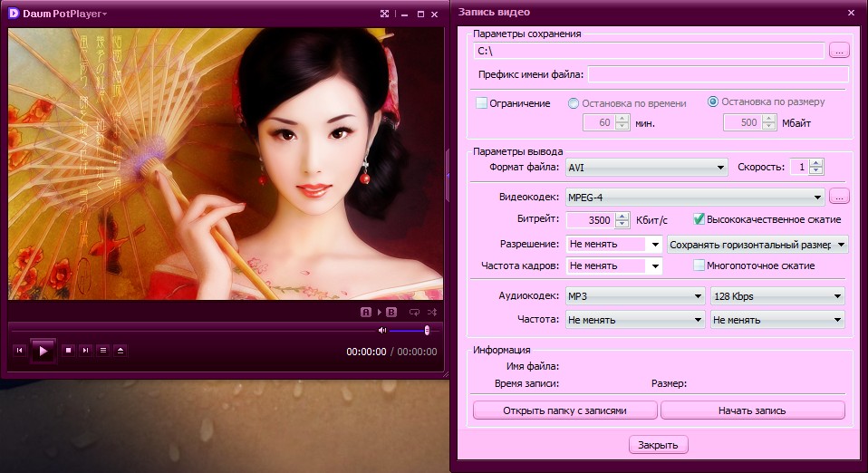Enable the Ограничение checkbox
Image resolution: width=868 pixels, height=473 pixels.
[482, 103]
